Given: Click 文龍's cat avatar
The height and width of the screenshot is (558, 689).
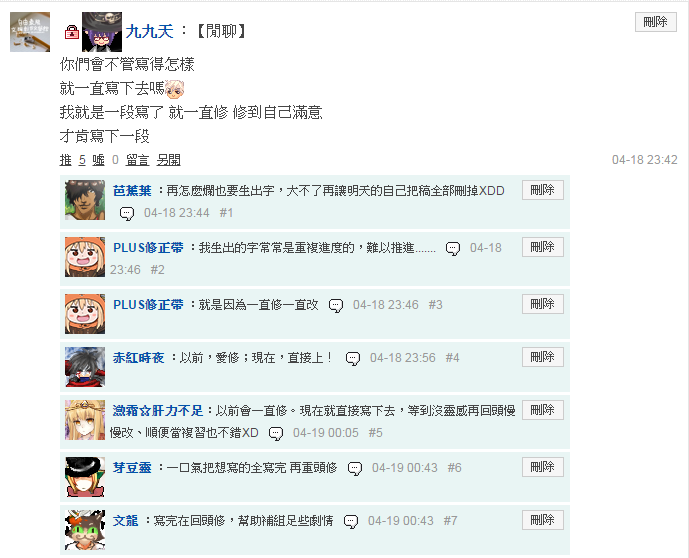Looking at the screenshot, I should (85, 530).
